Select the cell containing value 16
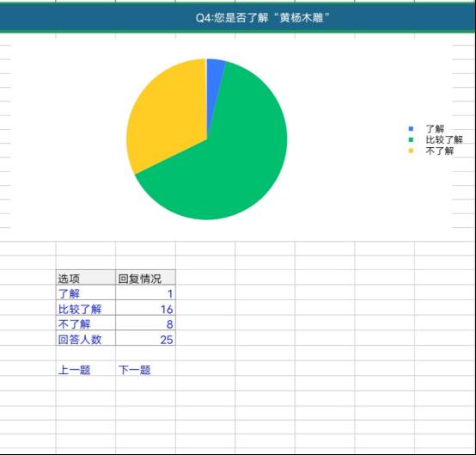Screen dimensions: 476x455 tap(145, 308)
